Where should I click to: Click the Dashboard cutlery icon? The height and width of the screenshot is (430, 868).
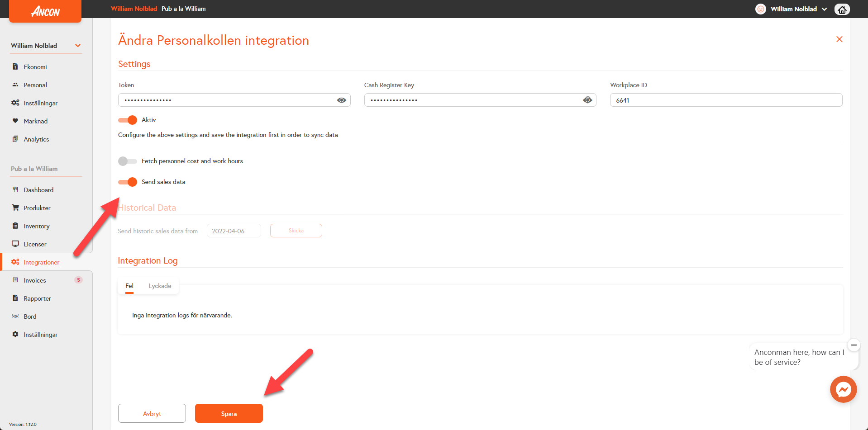15,189
